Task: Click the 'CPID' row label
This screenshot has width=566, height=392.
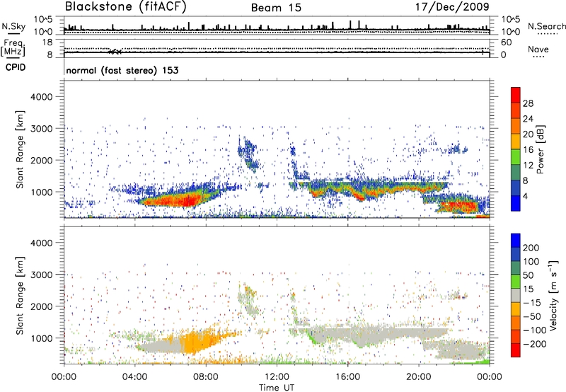Action: pos(16,67)
